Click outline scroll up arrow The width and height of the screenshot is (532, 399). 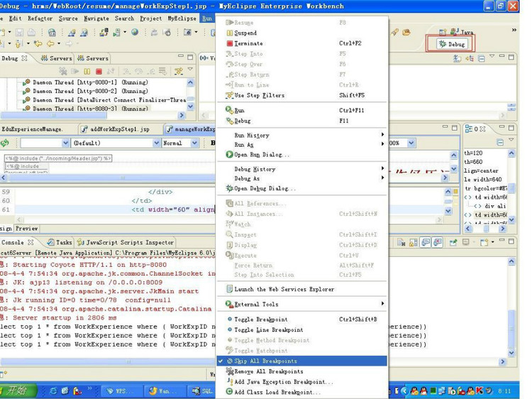pos(511,153)
